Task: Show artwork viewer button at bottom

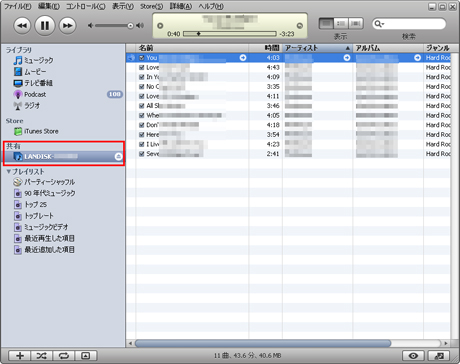Action: [x=86, y=356]
